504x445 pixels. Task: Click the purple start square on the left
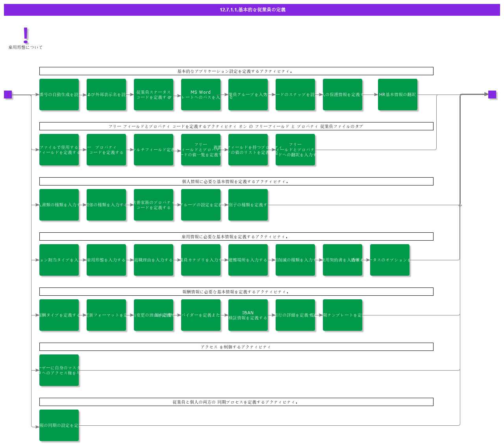pyautogui.click(x=8, y=95)
